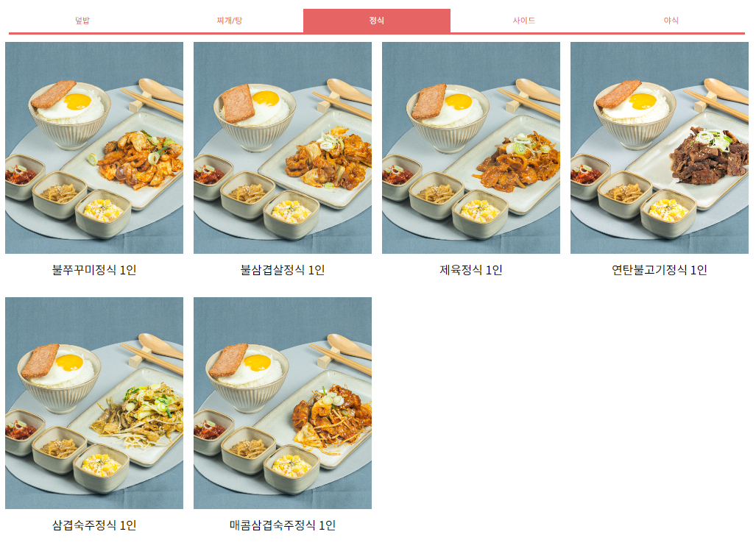Viewport: 756px width, 551px height.
Task: Click the bean sprout stir-fry in 삼겹숙주정식 photo
Action: (140, 415)
